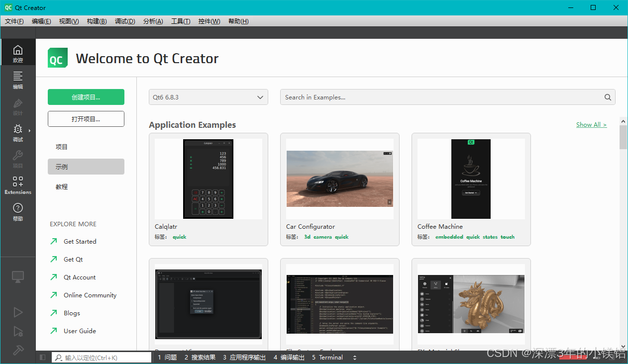Open the 工具(T) menu
This screenshot has width=628, height=364.
coord(181,21)
